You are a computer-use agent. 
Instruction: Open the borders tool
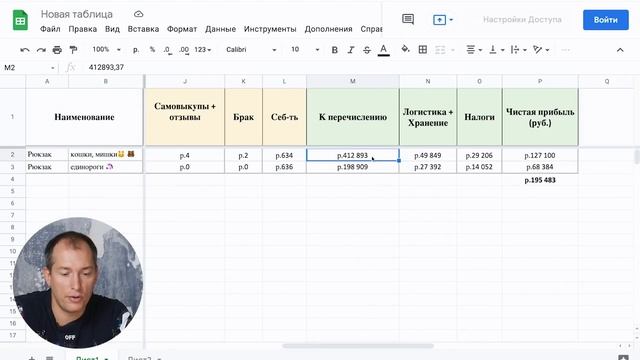point(423,50)
